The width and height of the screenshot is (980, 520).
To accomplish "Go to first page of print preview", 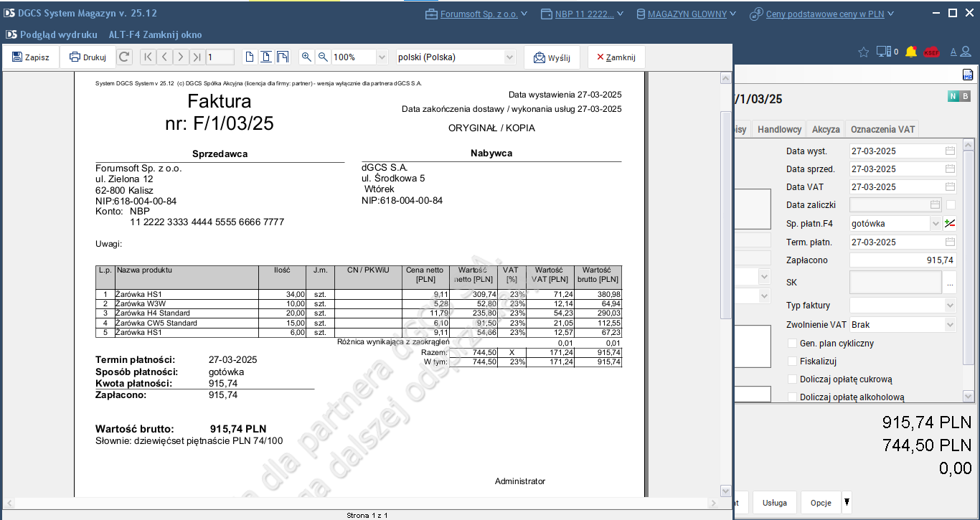I will pyautogui.click(x=147, y=57).
